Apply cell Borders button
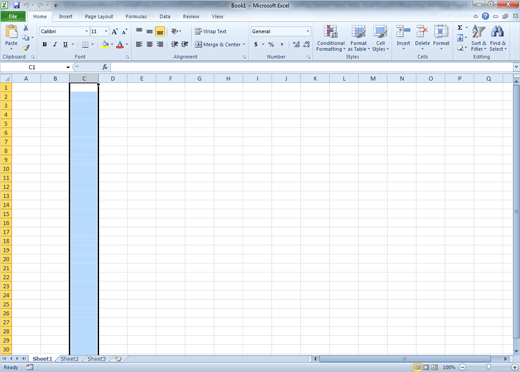 [85, 44]
